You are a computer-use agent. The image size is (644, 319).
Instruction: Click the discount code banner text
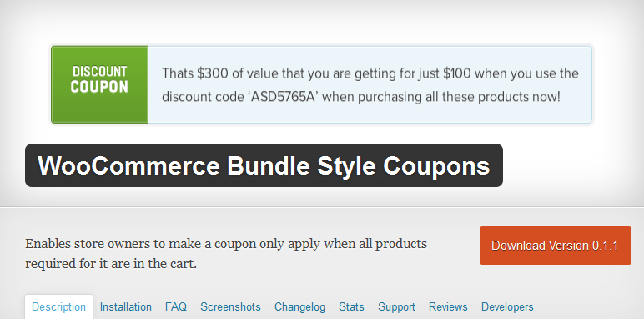(x=370, y=85)
